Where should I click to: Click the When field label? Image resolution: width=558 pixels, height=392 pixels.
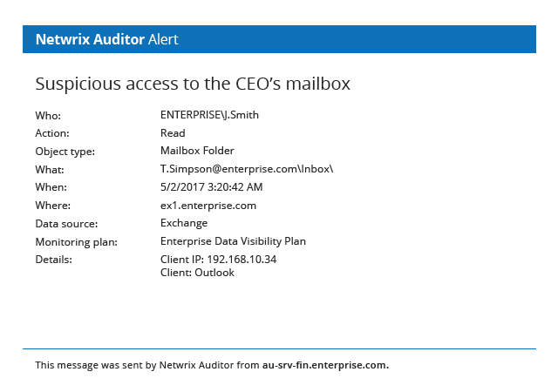coord(51,187)
